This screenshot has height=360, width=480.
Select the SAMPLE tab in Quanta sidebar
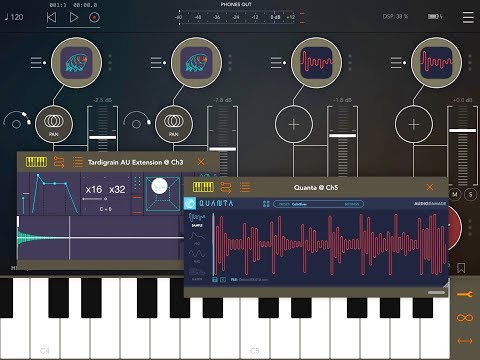pos(197,220)
